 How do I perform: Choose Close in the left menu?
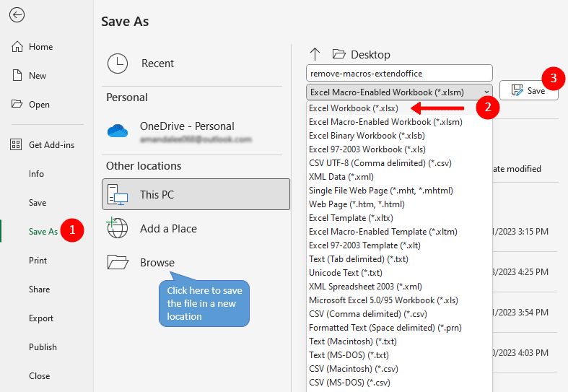coord(39,375)
